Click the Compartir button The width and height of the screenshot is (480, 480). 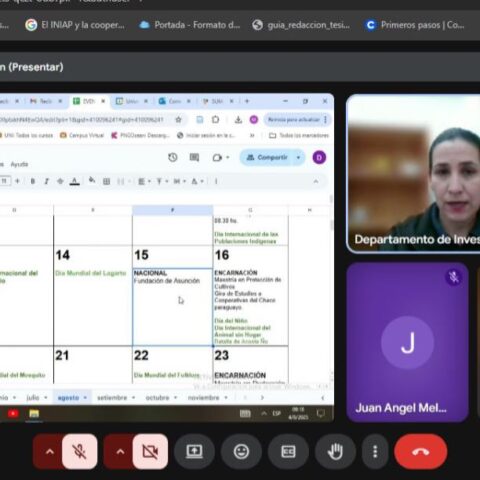click(267, 157)
